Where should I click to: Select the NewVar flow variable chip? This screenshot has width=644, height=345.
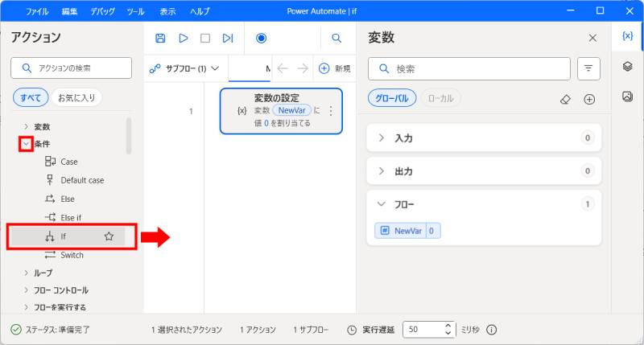coord(407,231)
